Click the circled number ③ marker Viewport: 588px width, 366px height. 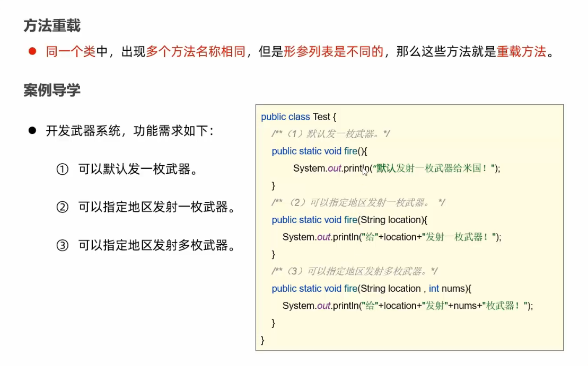pos(63,245)
